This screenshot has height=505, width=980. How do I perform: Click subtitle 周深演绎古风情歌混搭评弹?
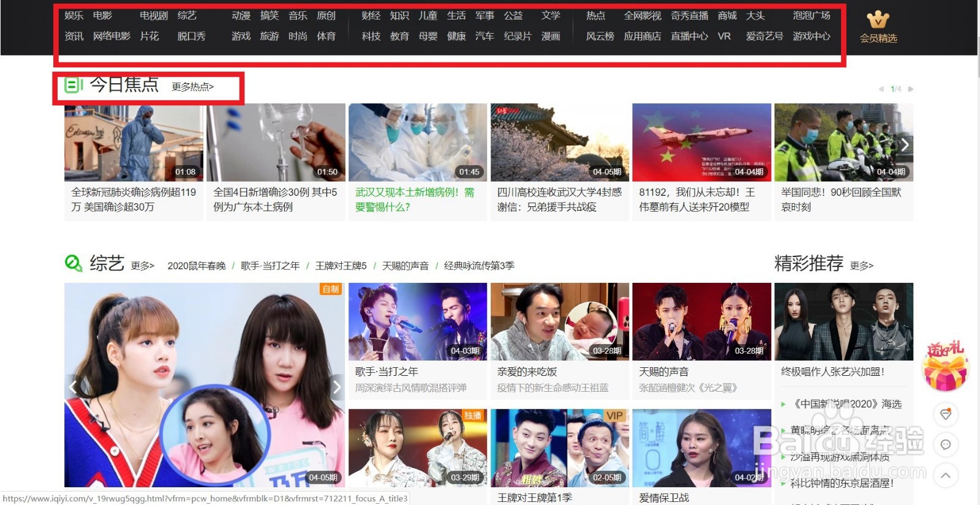[x=411, y=388]
